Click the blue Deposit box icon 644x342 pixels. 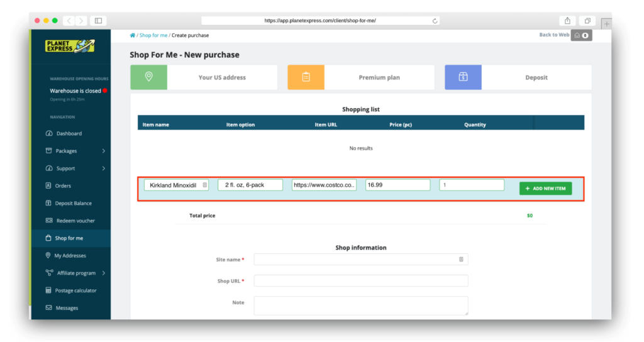click(x=463, y=77)
